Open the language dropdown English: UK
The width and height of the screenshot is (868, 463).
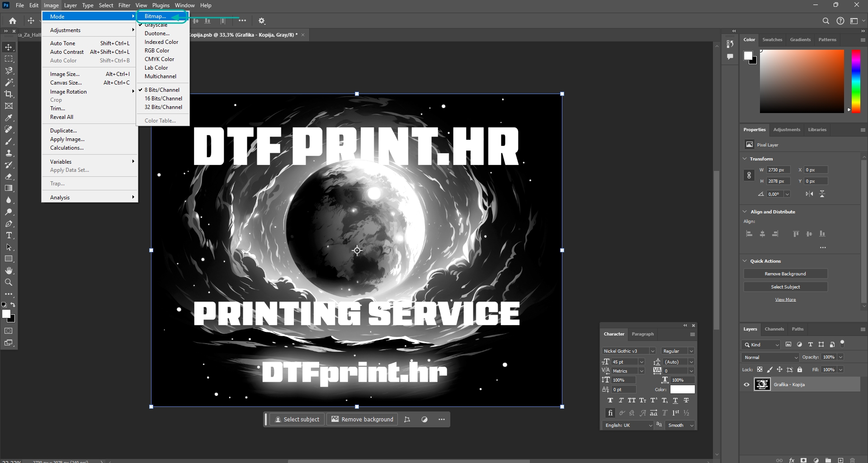(x=628, y=425)
